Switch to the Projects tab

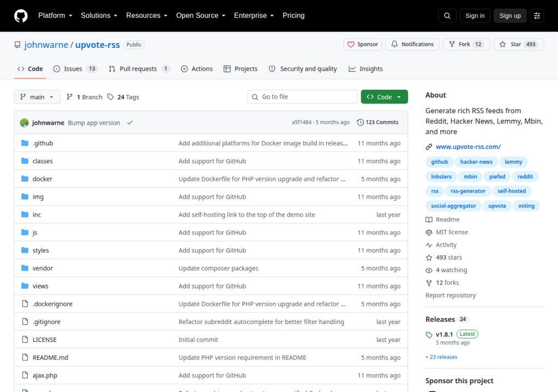(240, 69)
